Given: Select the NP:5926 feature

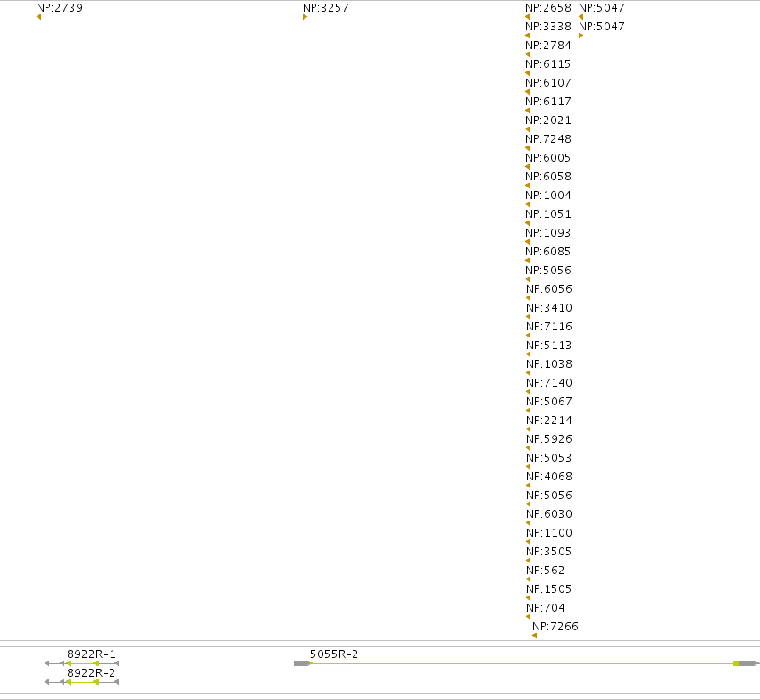Looking at the screenshot, I should coord(549,439).
